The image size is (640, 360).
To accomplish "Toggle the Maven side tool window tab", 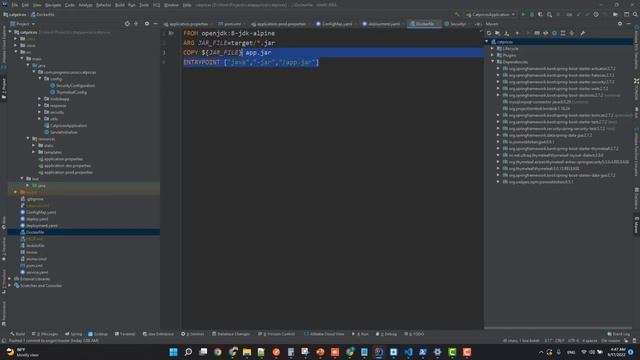I will (x=636, y=225).
